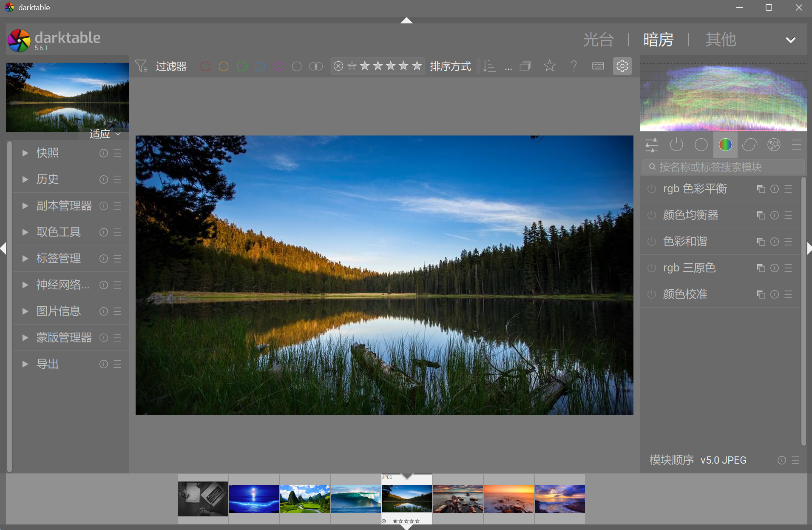This screenshot has width=812, height=530.
Task: Enable 颜色校准 module
Action: click(x=652, y=294)
